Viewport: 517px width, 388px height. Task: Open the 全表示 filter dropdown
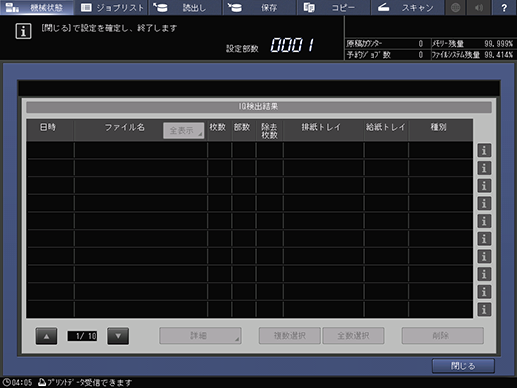pyautogui.click(x=184, y=130)
